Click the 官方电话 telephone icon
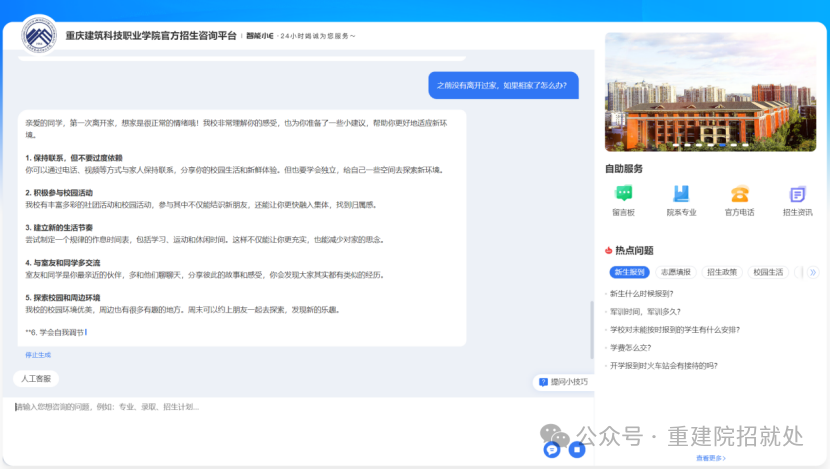Image resolution: width=830 pixels, height=469 pixels. (x=739, y=194)
